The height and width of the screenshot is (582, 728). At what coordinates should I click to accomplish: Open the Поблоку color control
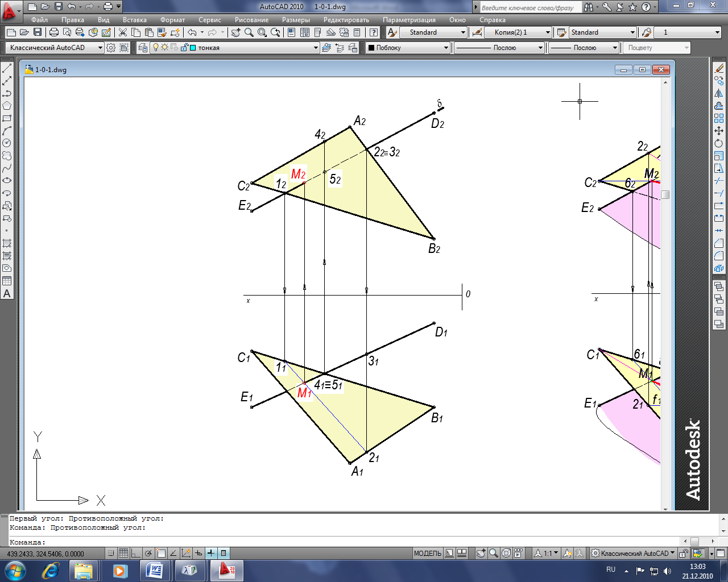408,48
